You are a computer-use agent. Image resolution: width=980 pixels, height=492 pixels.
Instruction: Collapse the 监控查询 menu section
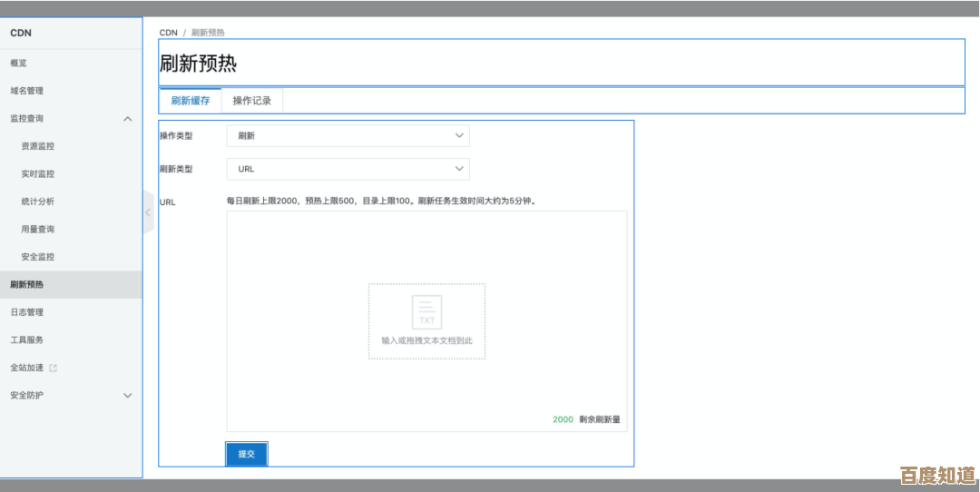(127, 119)
